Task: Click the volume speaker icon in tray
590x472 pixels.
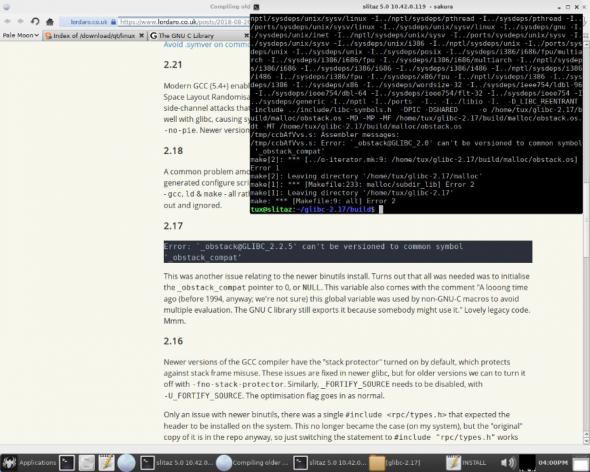Action: pyautogui.click(x=508, y=463)
